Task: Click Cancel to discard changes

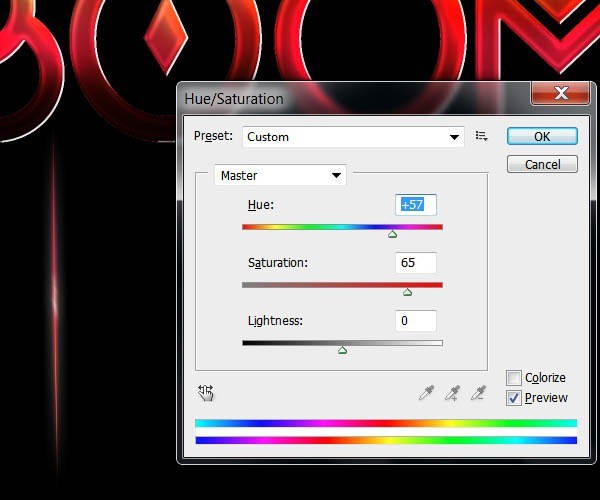Action: tap(542, 164)
